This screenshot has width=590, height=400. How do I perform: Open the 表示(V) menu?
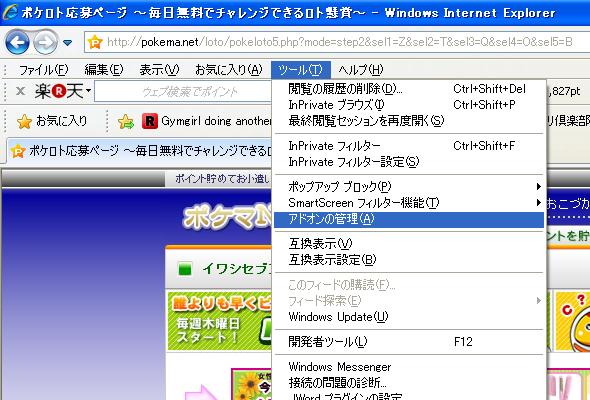coord(159,70)
